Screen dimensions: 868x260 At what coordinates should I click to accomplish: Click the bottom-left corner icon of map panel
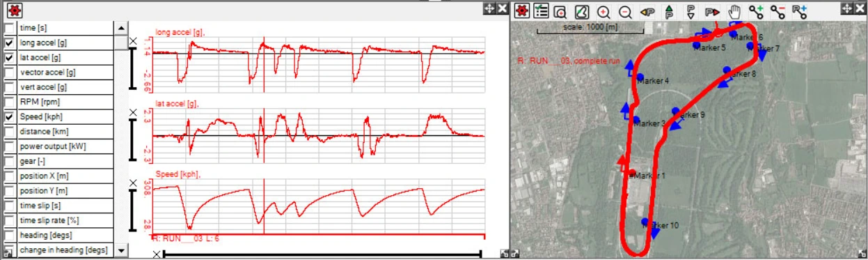click(x=515, y=254)
